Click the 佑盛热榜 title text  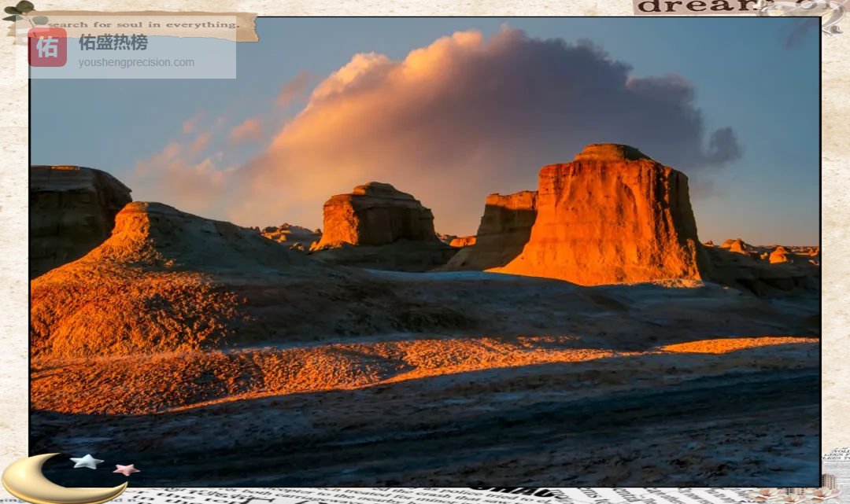coord(113,42)
